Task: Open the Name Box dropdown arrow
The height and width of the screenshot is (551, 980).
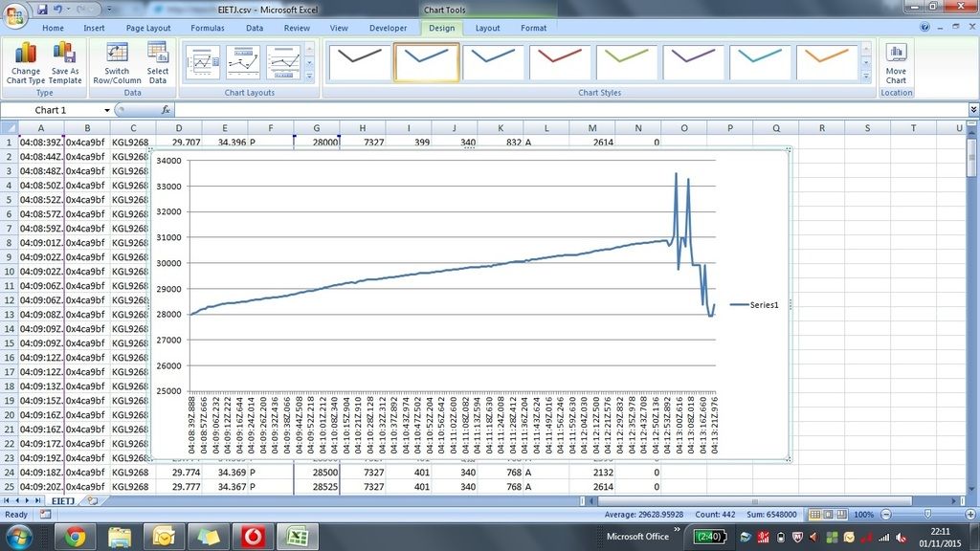Action: click(107, 110)
